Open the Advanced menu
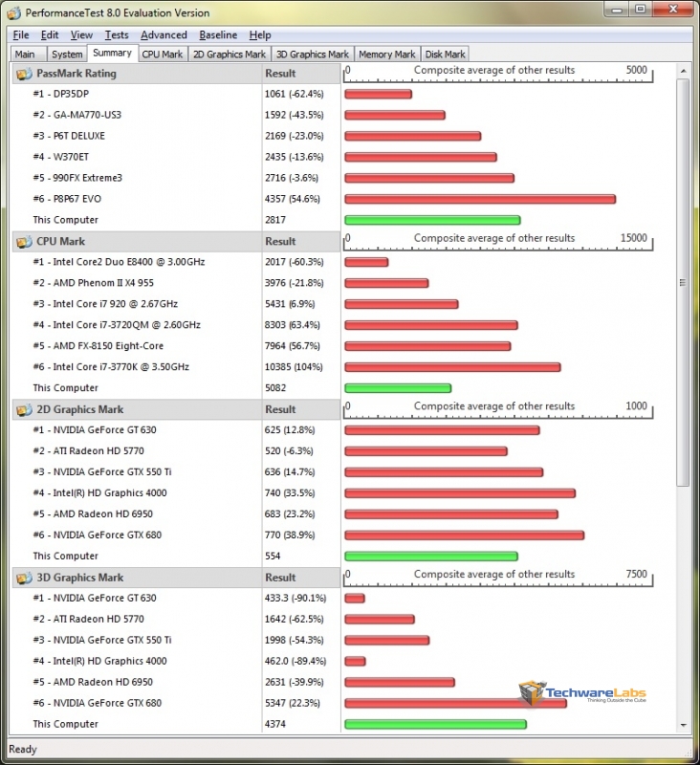The image size is (700, 765). click(x=164, y=35)
